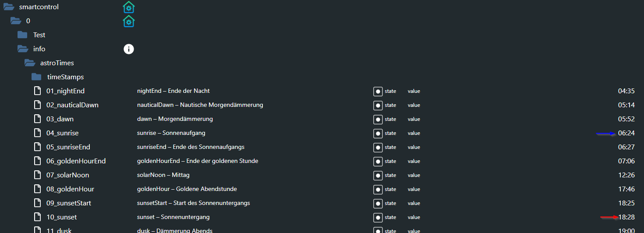Click description 'goldenHour – Goldene Abendstunde'

187,189
